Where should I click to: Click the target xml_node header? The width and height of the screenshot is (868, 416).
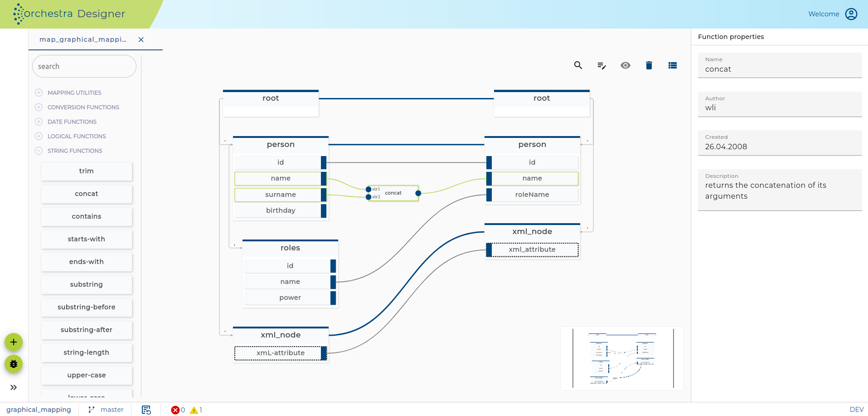pos(532,231)
